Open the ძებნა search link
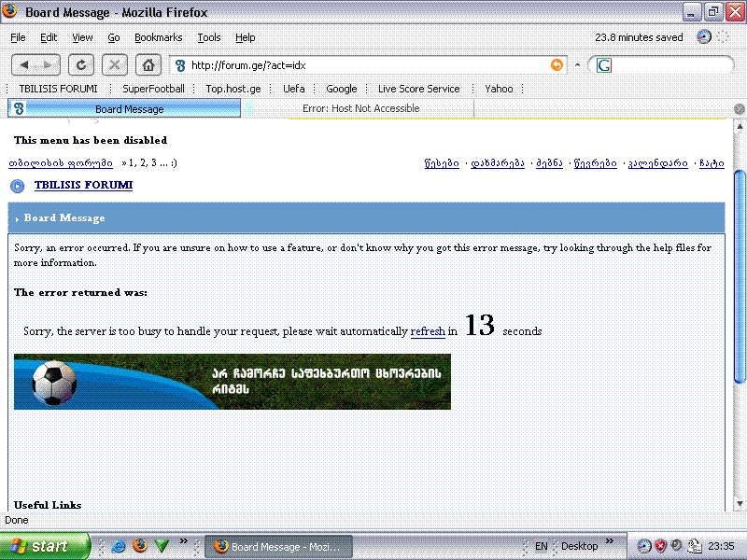The image size is (747, 560). tap(549, 163)
